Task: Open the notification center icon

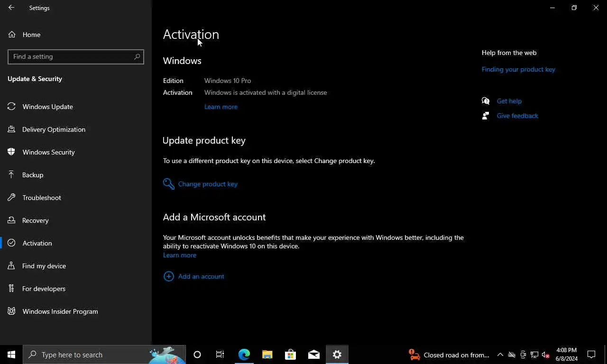Action: [x=591, y=355]
